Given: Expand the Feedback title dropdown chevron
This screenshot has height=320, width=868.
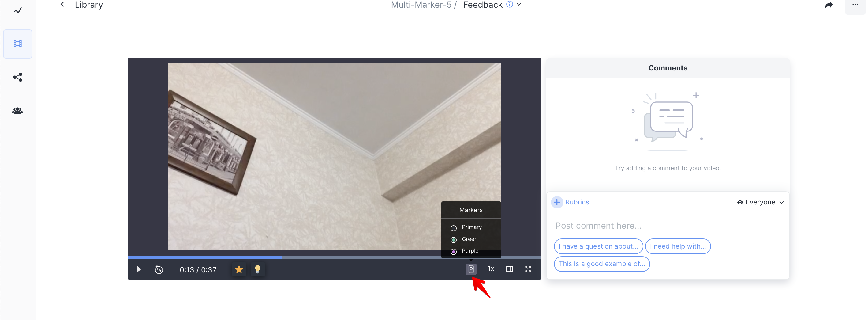Looking at the screenshot, I should [x=519, y=5].
